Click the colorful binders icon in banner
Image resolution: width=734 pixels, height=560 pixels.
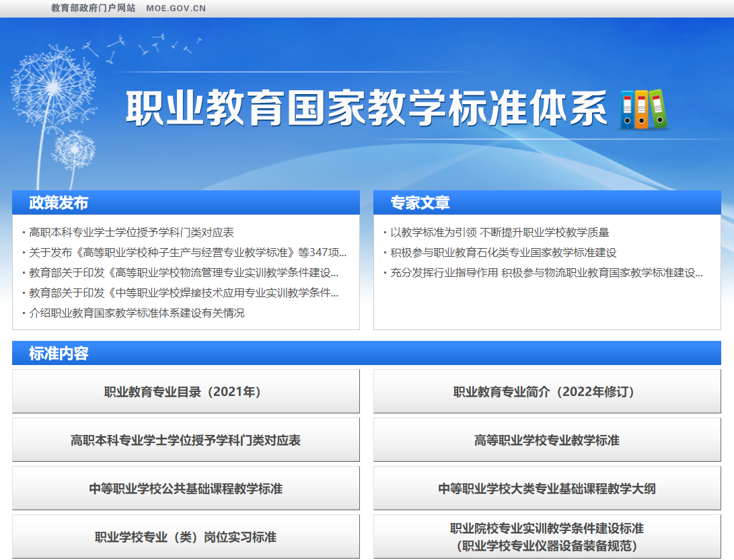(x=644, y=109)
